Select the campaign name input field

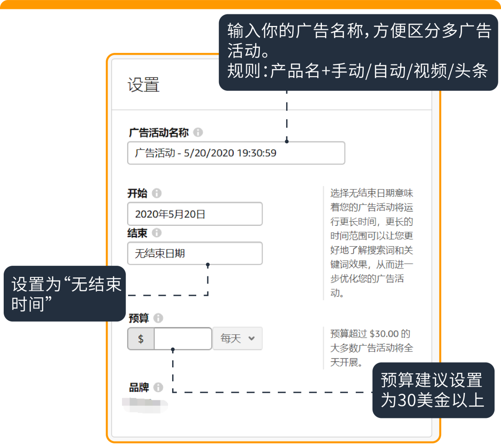coord(236,153)
